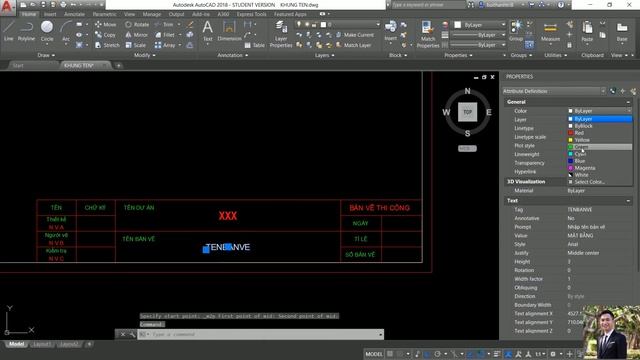Select the TENBANVE attribute text in drawing
The width and height of the screenshot is (640, 360).
pyautogui.click(x=228, y=247)
